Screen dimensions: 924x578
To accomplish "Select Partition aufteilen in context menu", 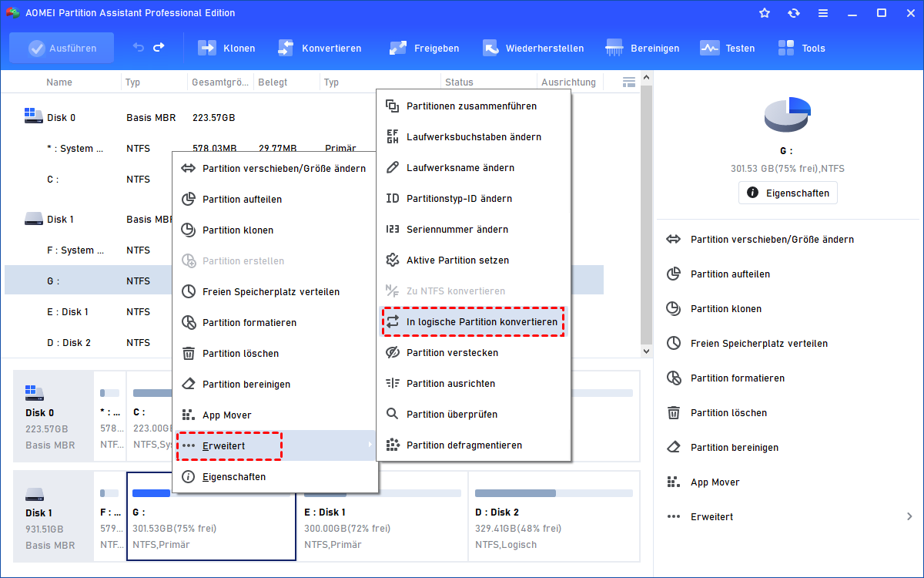I will click(x=275, y=199).
